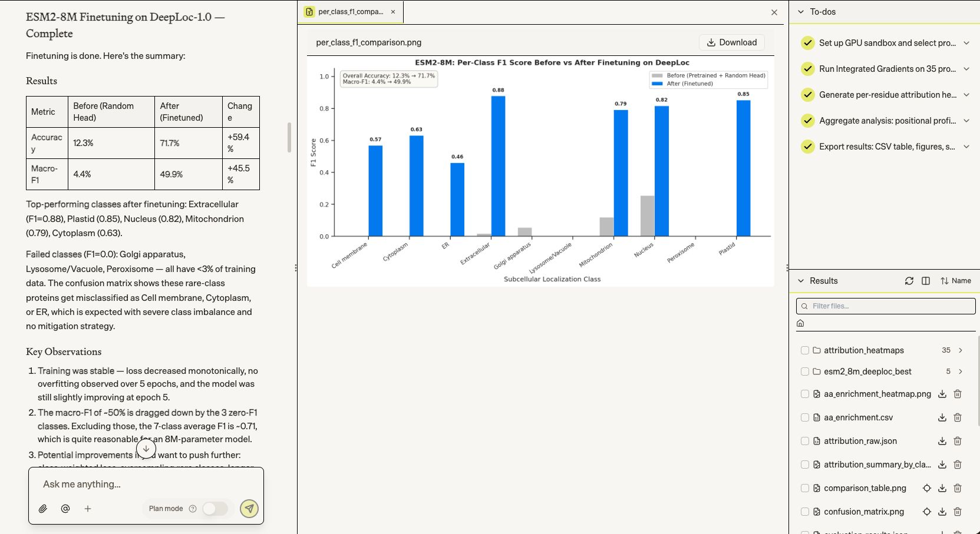The height and width of the screenshot is (534, 980).
Task: Delete attribution_raw.json
Action: tap(958, 441)
